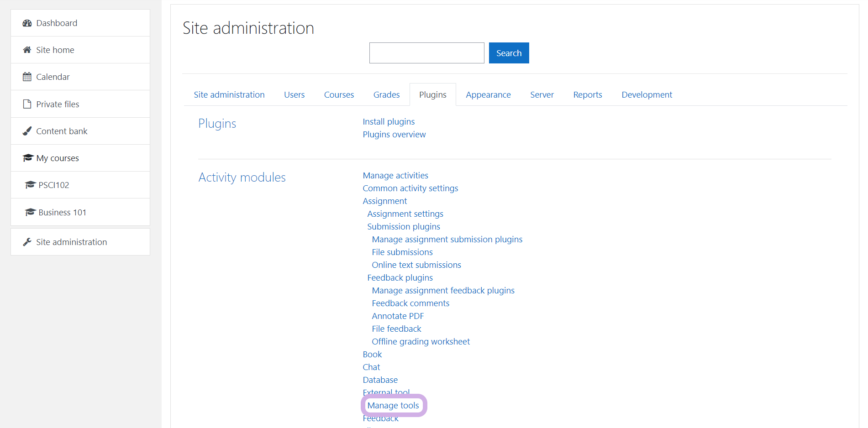Click the Site home house icon
Viewport: 868px width, 428px height.
click(27, 50)
